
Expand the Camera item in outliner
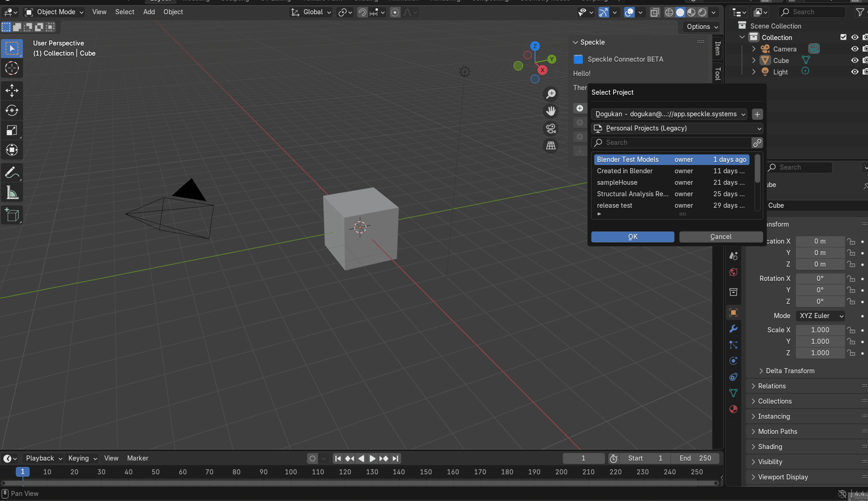(754, 49)
